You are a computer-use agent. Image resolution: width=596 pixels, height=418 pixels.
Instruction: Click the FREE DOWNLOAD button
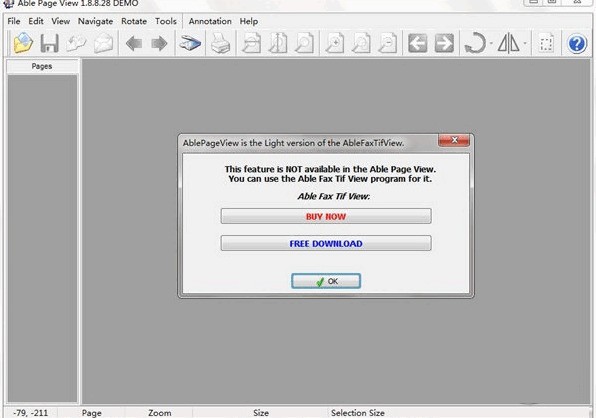326,243
